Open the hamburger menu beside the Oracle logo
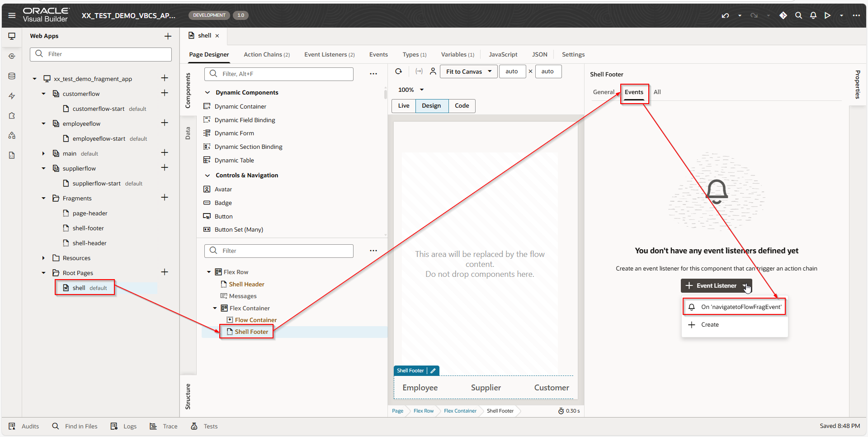Image resolution: width=868 pixels, height=437 pixels. 12,15
